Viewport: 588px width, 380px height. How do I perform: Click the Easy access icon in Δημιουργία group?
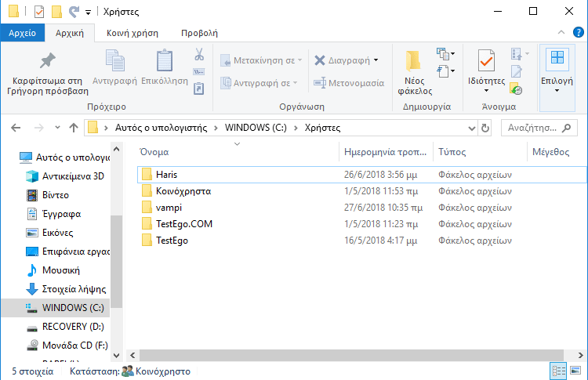point(443,71)
